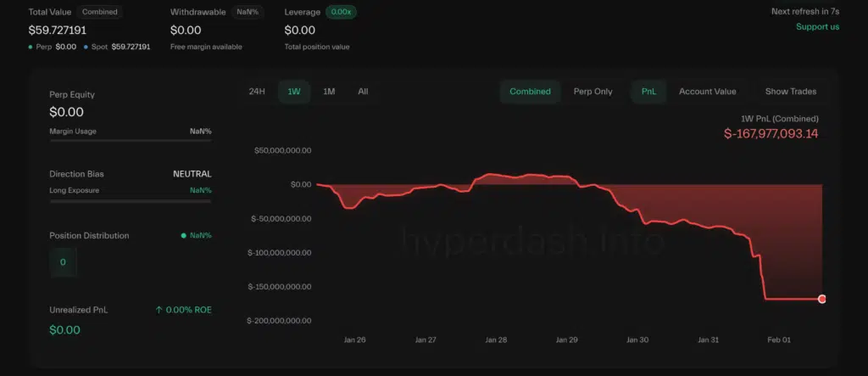The height and width of the screenshot is (376, 868).
Task: Click the Position Distribution box showing 0
Action: (63, 262)
